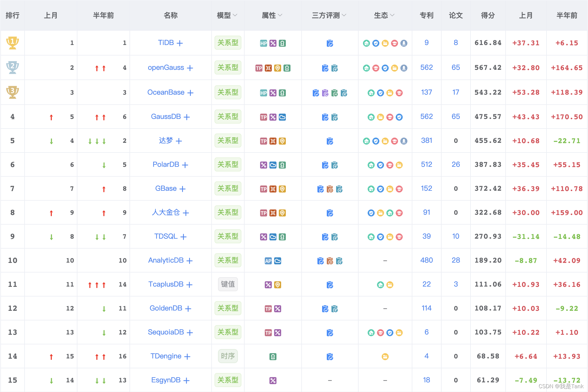The width and height of the screenshot is (588, 392).
Task: Click the purple attribute icon in EsgynDB row
Action: (x=273, y=380)
